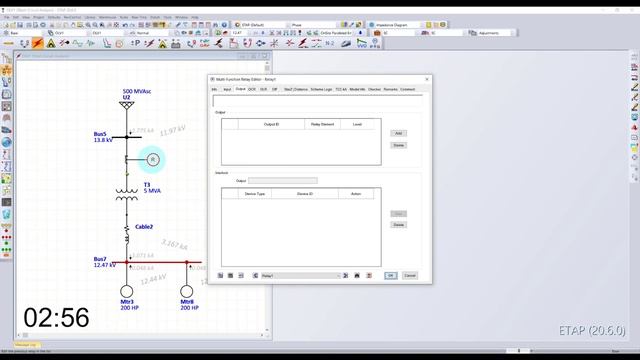The image size is (640, 360).
Task: Select the clock-shaped time domain icon
Action: tap(119, 44)
